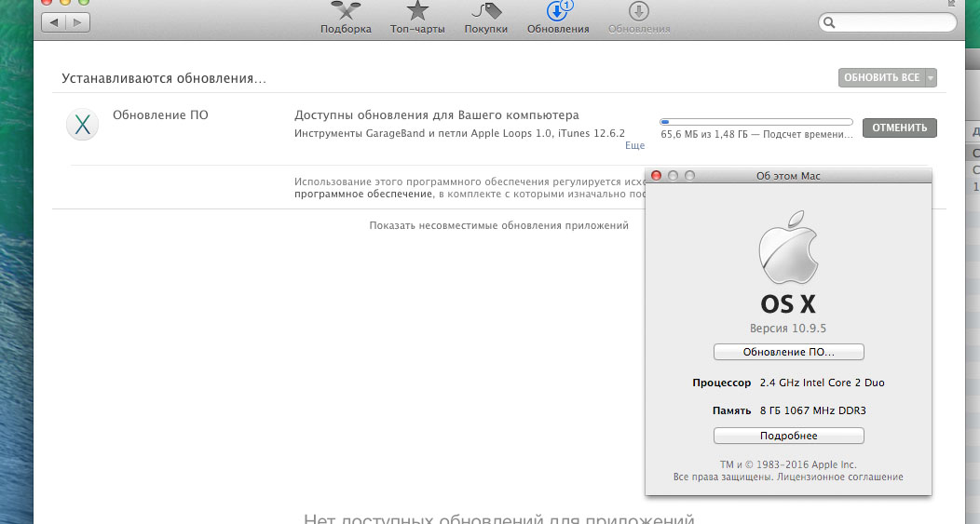Screen dimensions: 980x524
Task: Select the Обновления tab with badge 1
Action: coord(557,18)
